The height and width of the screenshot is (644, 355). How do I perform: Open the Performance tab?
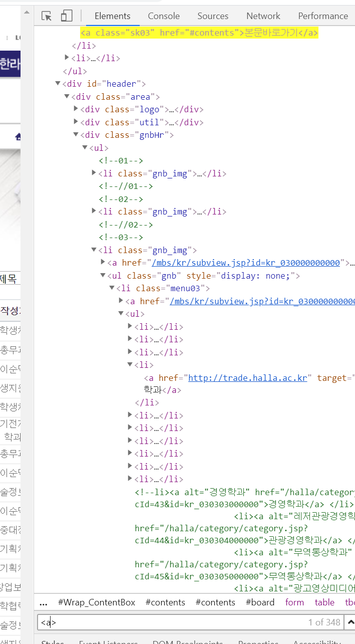pos(323,16)
